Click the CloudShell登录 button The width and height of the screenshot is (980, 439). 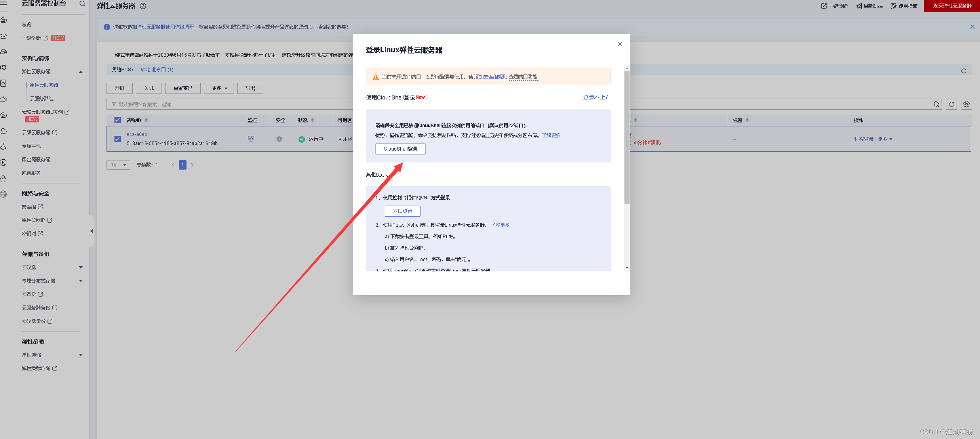click(x=400, y=149)
